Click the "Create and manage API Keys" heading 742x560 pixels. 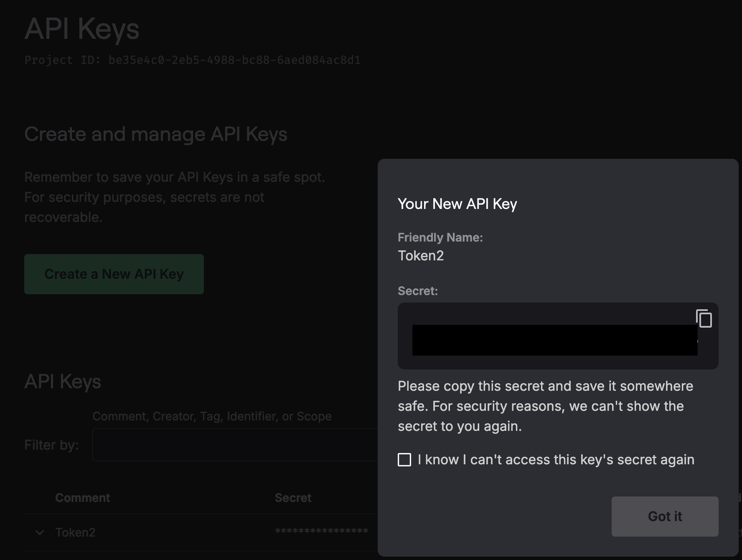tap(156, 134)
